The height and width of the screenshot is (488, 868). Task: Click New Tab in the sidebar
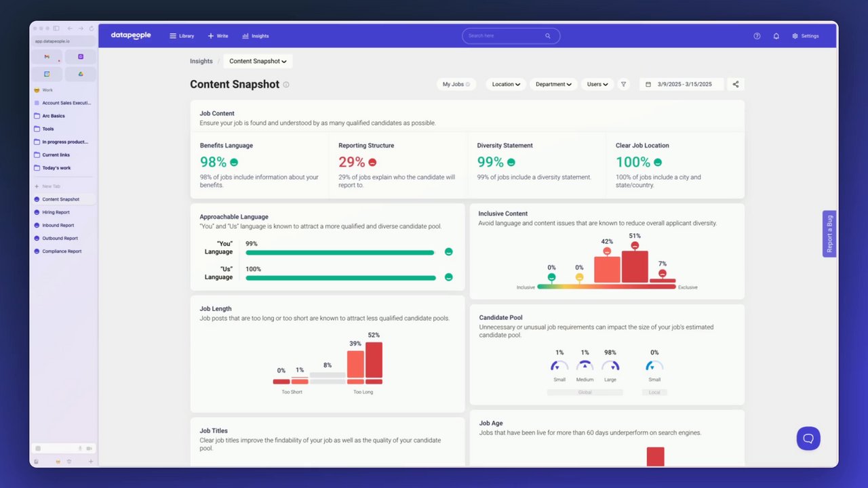pos(64,186)
